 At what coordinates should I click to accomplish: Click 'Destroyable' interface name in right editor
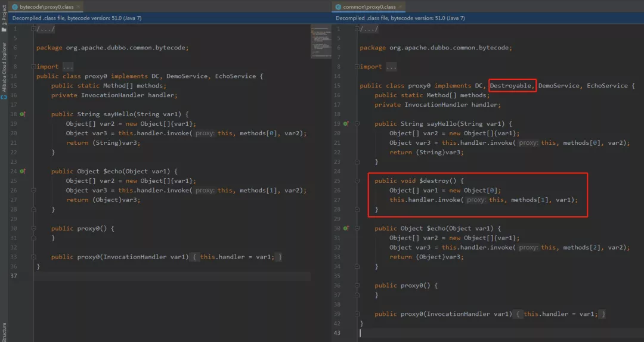[510, 85]
